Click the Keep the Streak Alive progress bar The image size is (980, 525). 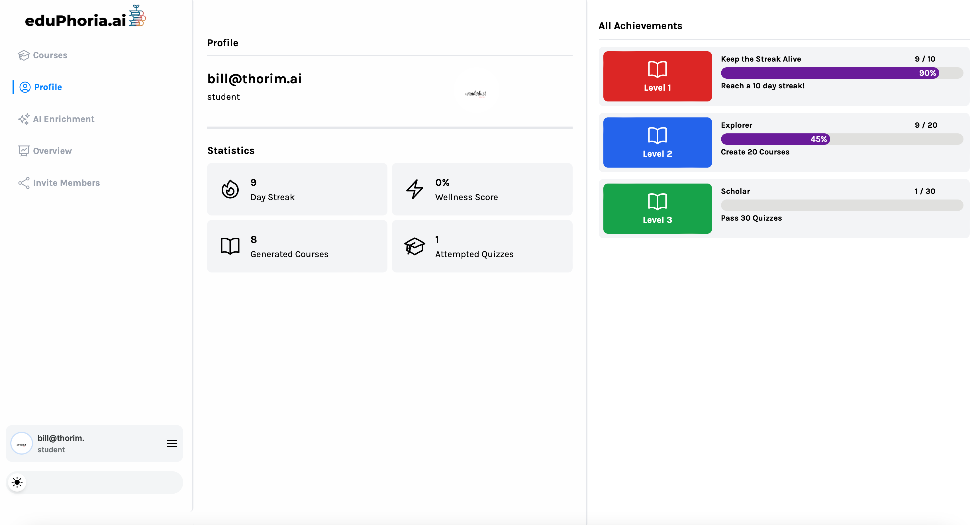click(x=842, y=73)
